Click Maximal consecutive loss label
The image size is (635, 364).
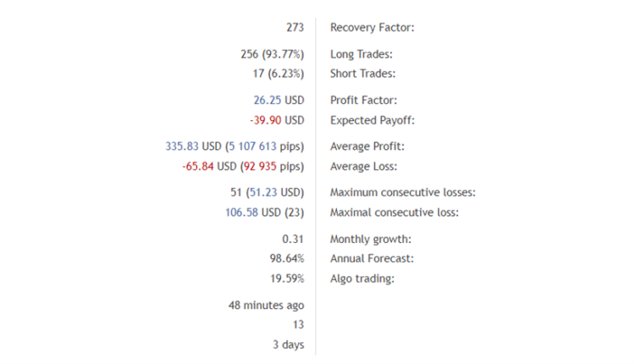(x=395, y=212)
